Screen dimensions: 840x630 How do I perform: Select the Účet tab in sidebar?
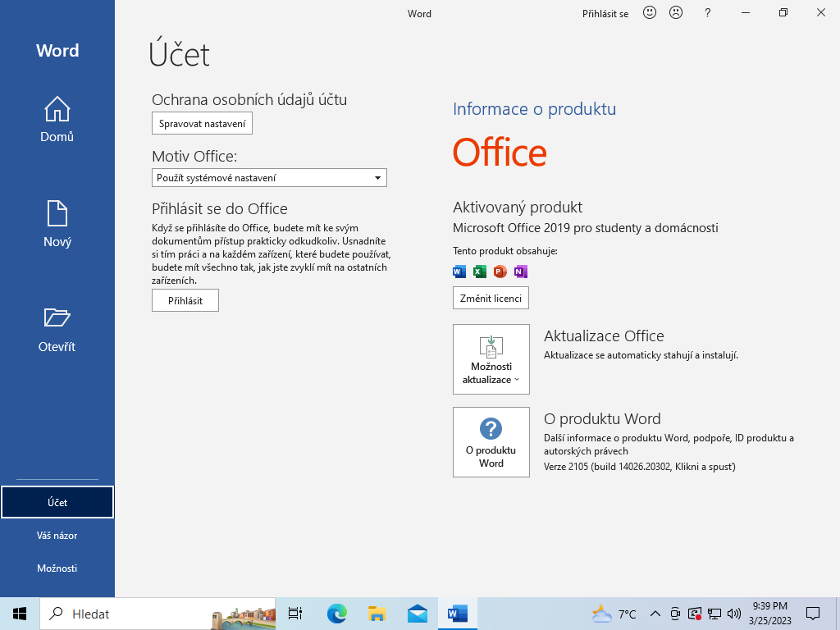pyautogui.click(x=57, y=502)
